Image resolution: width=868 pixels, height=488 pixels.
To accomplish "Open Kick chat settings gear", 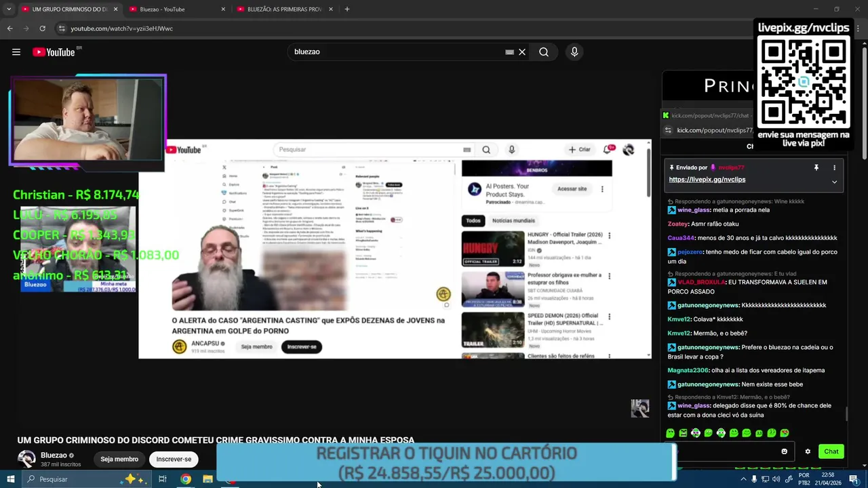I will [808, 451].
